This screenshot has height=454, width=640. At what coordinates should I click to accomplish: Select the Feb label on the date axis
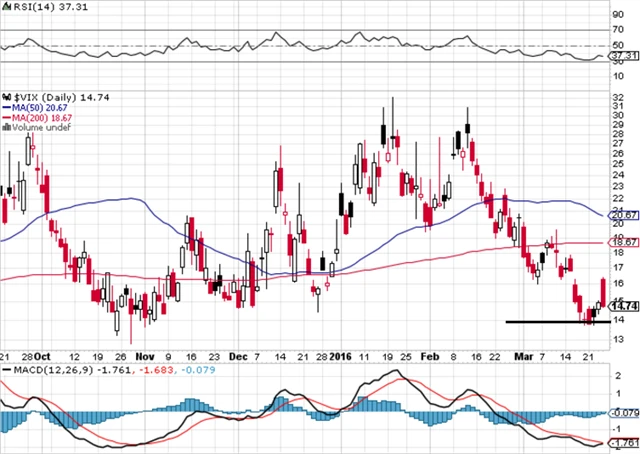tap(430, 355)
